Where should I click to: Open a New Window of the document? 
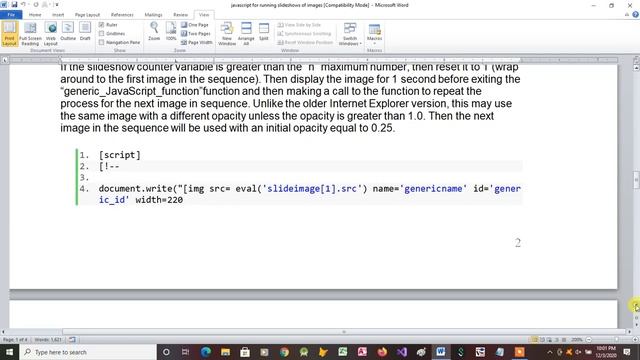[x=227, y=33]
